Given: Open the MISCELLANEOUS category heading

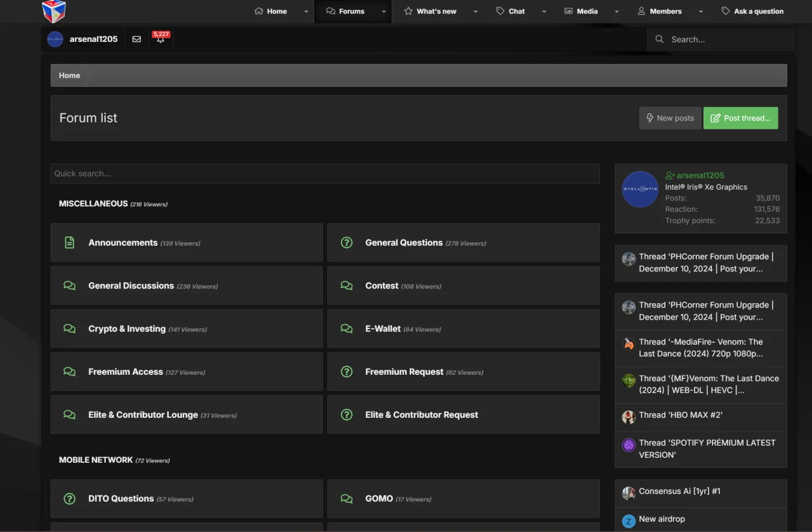Looking at the screenshot, I should (93, 204).
